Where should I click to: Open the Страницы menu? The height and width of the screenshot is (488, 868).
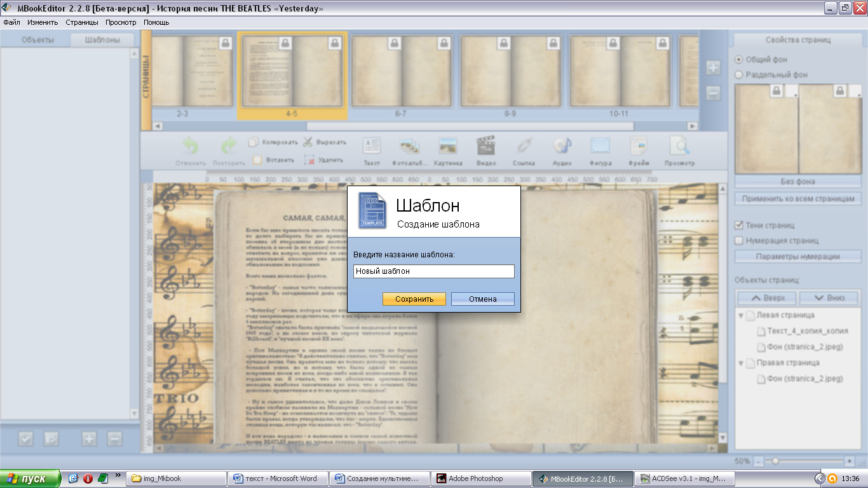(82, 22)
